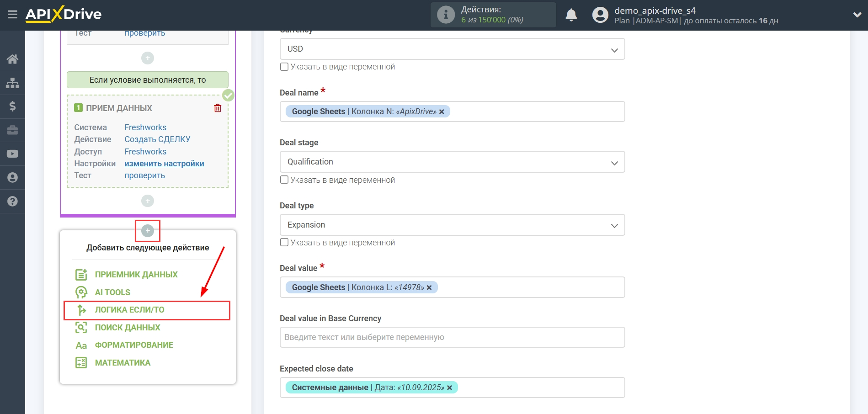
Task: Click проверить link in Freshworks block
Action: click(144, 175)
